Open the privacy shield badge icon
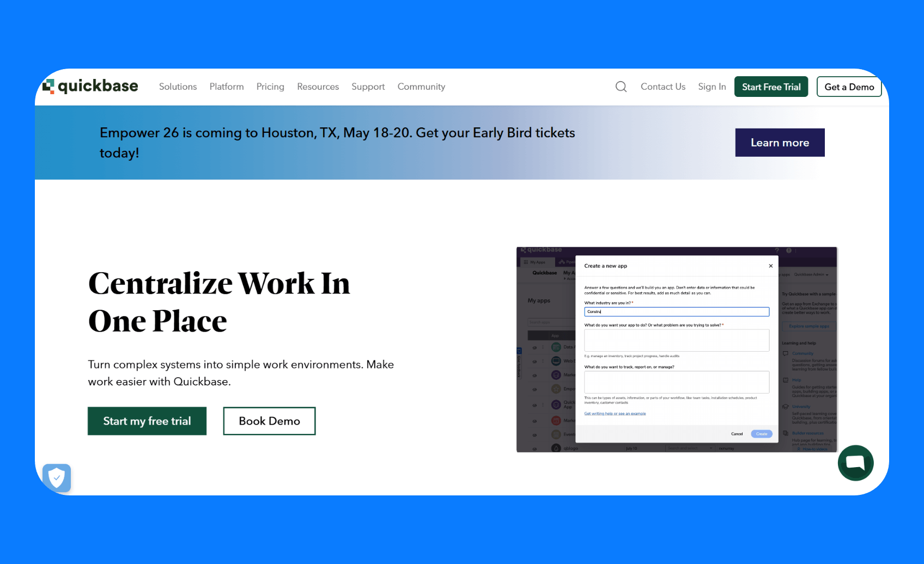Screen dimensions: 924x564 pyautogui.click(x=57, y=478)
